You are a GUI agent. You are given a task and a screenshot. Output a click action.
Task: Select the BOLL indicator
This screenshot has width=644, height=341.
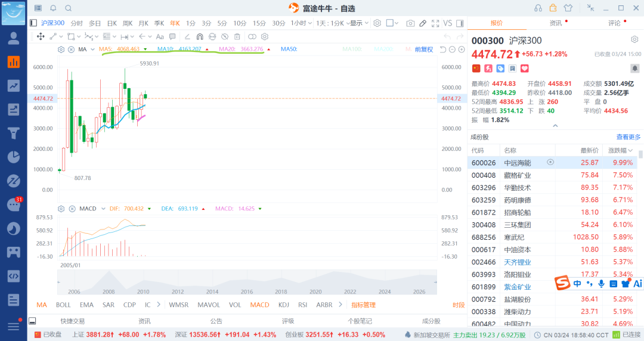(x=63, y=305)
